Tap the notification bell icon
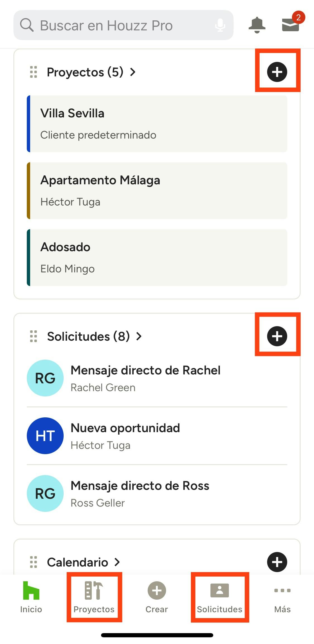The width and height of the screenshot is (314, 644). pos(257,25)
